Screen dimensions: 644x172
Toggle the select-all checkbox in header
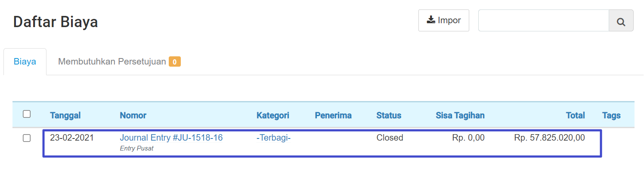pyautogui.click(x=27, y=114)
